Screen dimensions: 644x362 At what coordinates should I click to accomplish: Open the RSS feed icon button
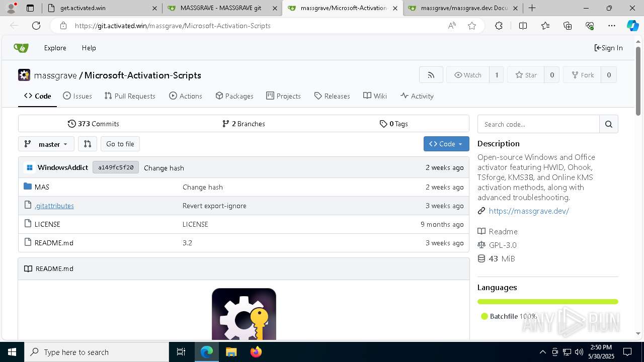pos(431,75)
